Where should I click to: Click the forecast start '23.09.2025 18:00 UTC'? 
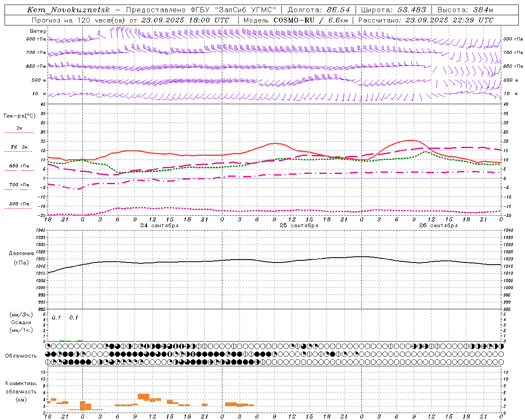(x=185, y=20)
